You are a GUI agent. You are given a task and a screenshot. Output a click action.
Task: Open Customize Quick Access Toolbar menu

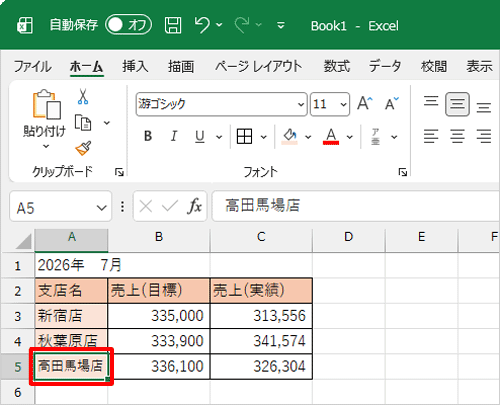coord(281,25)
